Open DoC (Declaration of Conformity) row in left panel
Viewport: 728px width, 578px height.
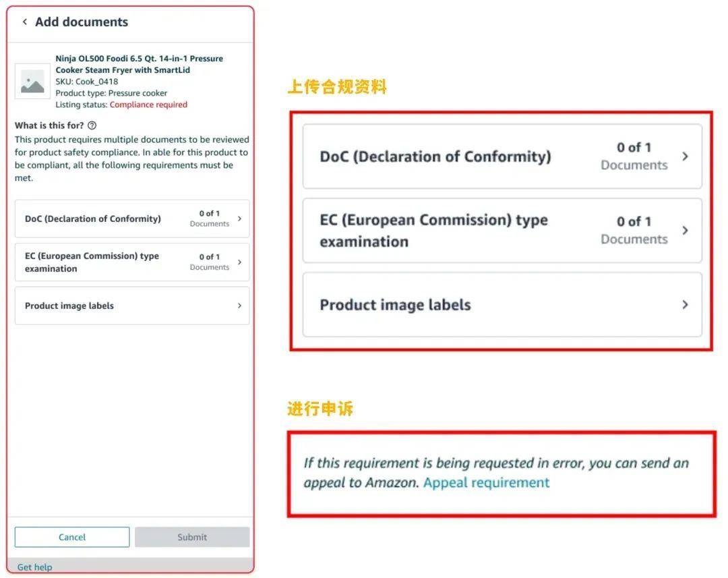coord(132,219)
